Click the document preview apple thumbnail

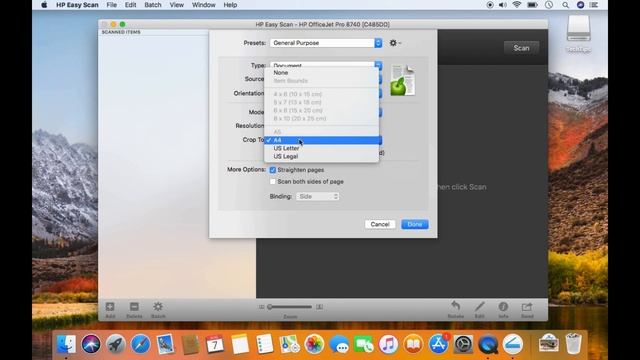point(402,80)
